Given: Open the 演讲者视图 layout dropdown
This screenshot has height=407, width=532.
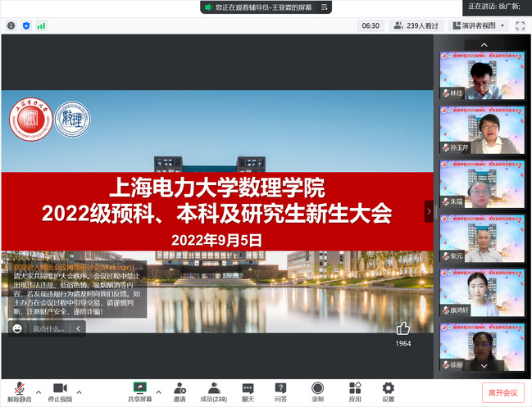Looking at the screenshot, I should [479, 25].
